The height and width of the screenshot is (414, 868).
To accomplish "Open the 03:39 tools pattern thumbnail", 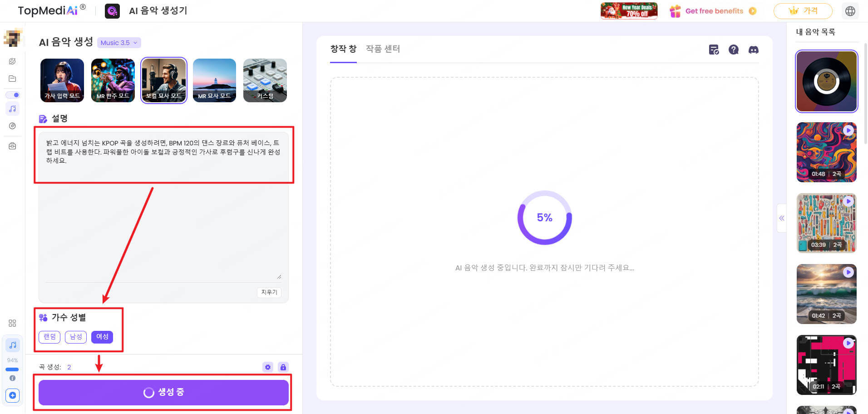I will (x=827, y=223).
